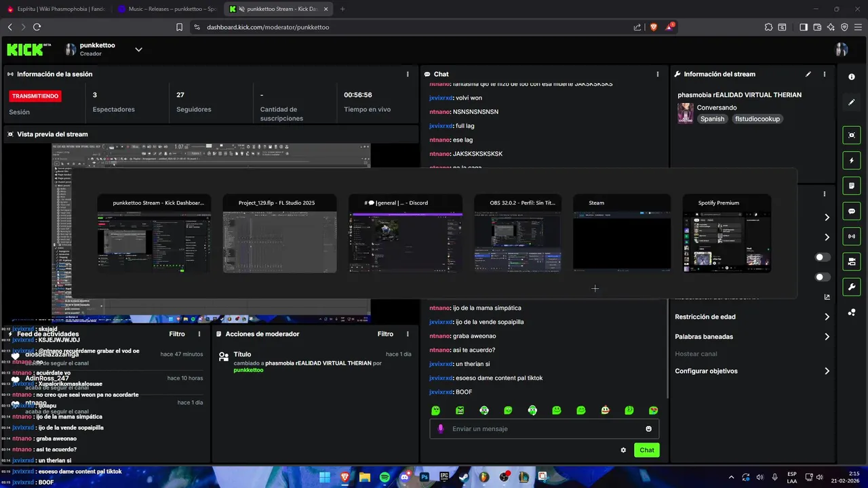The height and width of the screenshot is (488, 868).
Task: Open chat settings gear icon
Action: pos(623,450)
